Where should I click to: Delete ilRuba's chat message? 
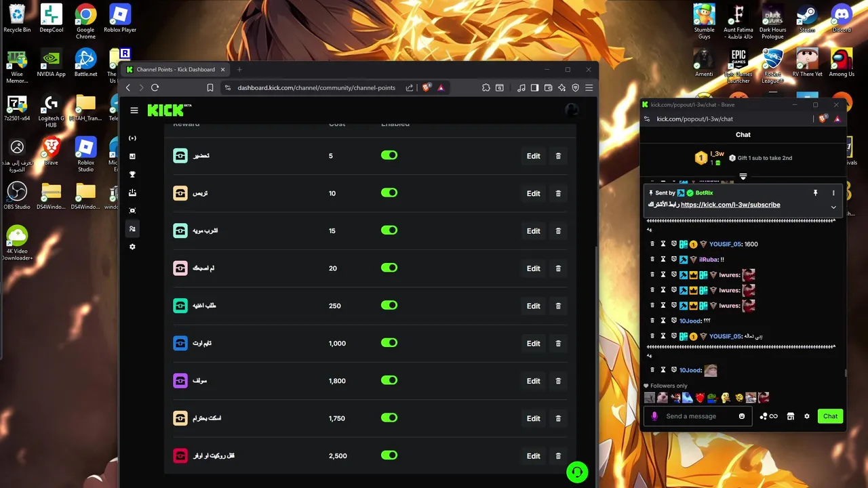[652, 260]
